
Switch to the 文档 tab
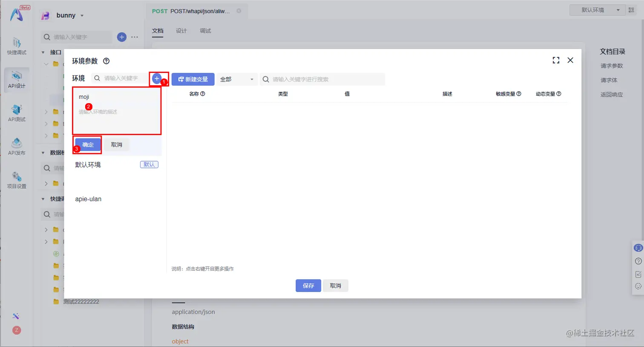[x=158, y=31]
